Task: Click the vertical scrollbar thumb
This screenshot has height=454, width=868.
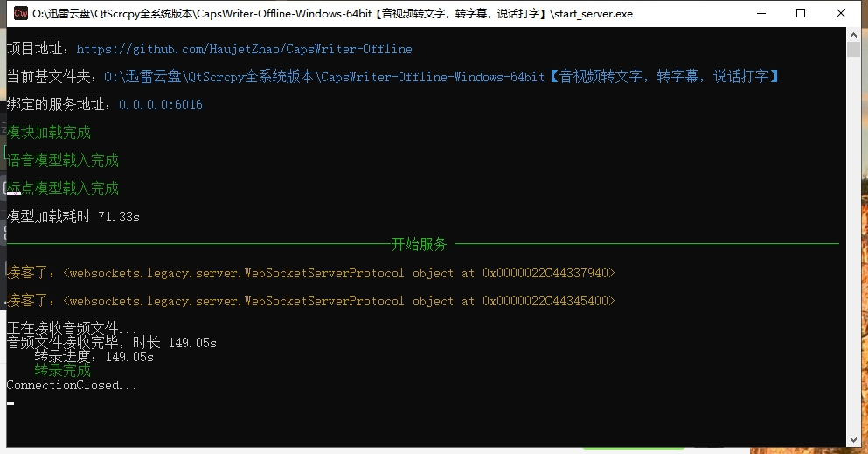Action: point(853,49)
